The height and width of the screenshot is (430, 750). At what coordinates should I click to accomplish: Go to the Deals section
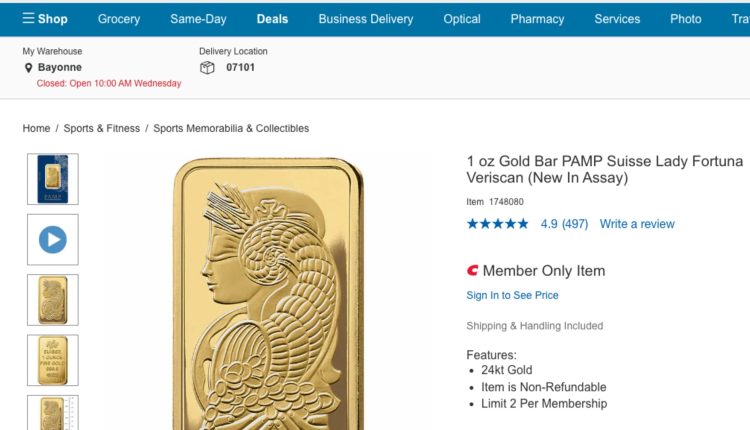(x=272, y=19)
